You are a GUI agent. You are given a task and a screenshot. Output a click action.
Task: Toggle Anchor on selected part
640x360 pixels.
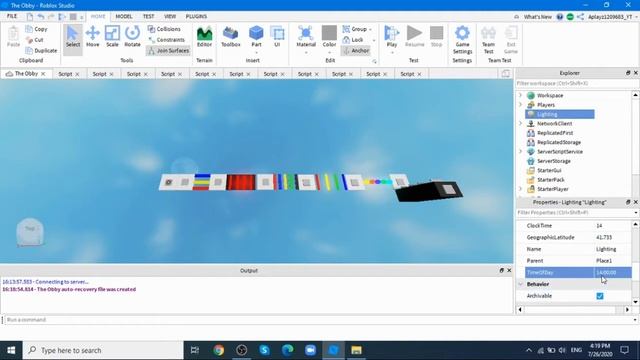[356, 51]
